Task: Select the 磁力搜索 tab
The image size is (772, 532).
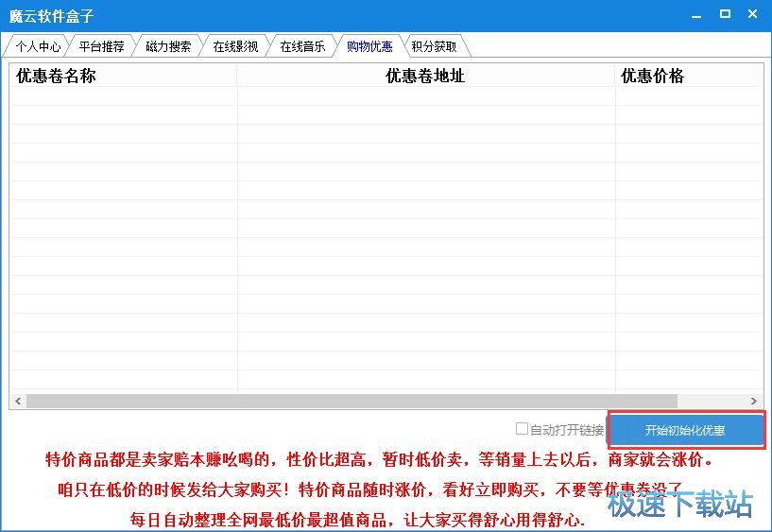Action: click(x=168, y=46)
